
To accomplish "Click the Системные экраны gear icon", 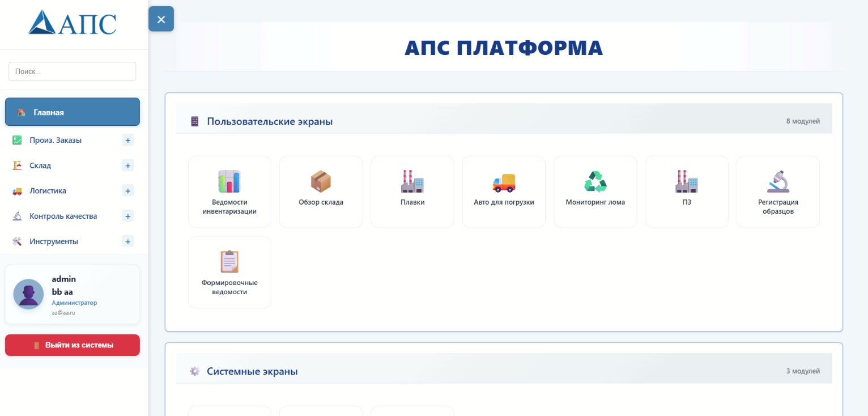I will coord(195,371).
